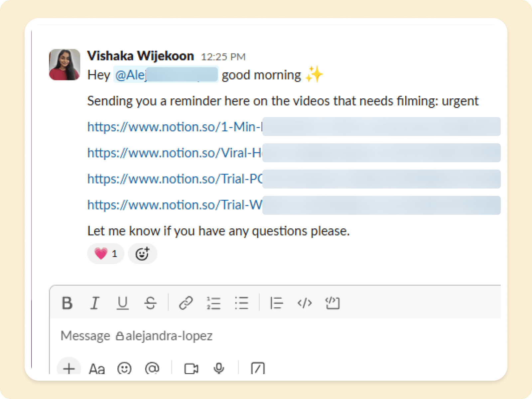Image resolution: width=532 pixels, height=399 pixels.
Task: Apply inline code formatting
Action: click(305, 303)
